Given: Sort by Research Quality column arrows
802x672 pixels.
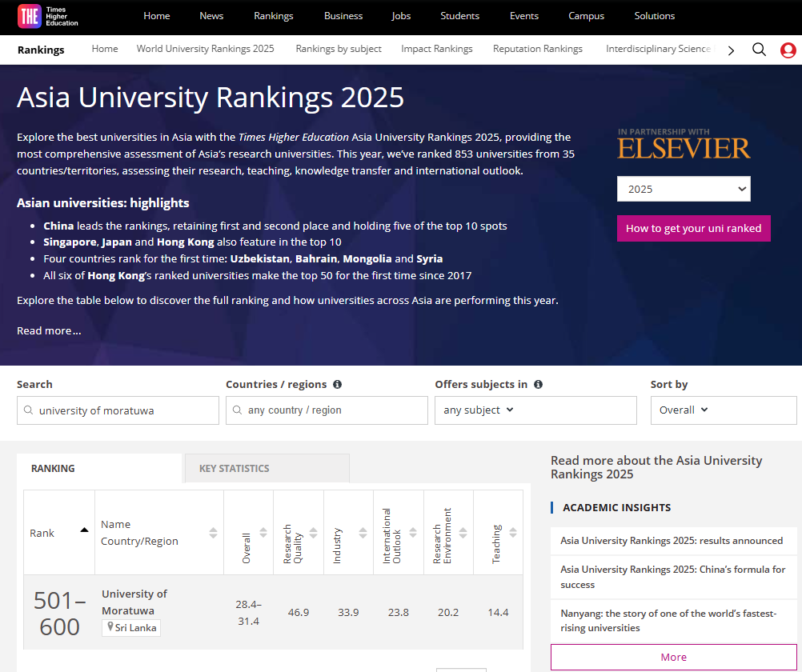Looking at the screenshot, I should point(314,532).
